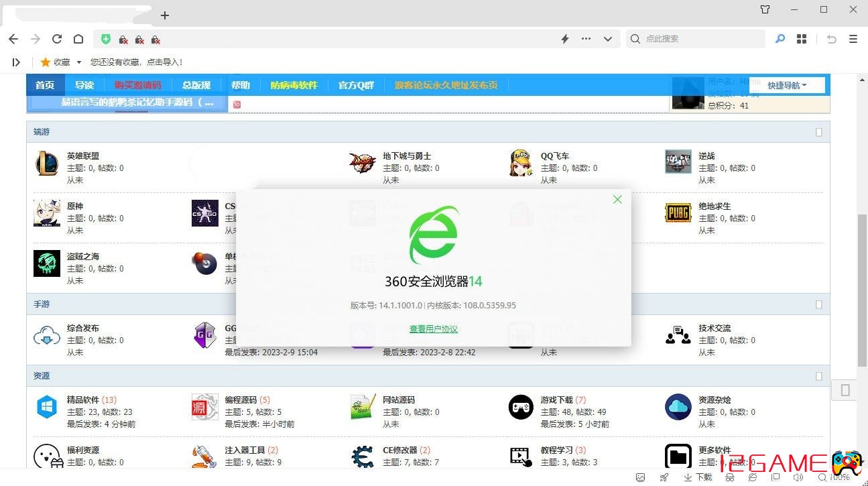Open the three-dot address bar menu
The height and width of the screenshot is (486, 868).
(x=586, y=39)
